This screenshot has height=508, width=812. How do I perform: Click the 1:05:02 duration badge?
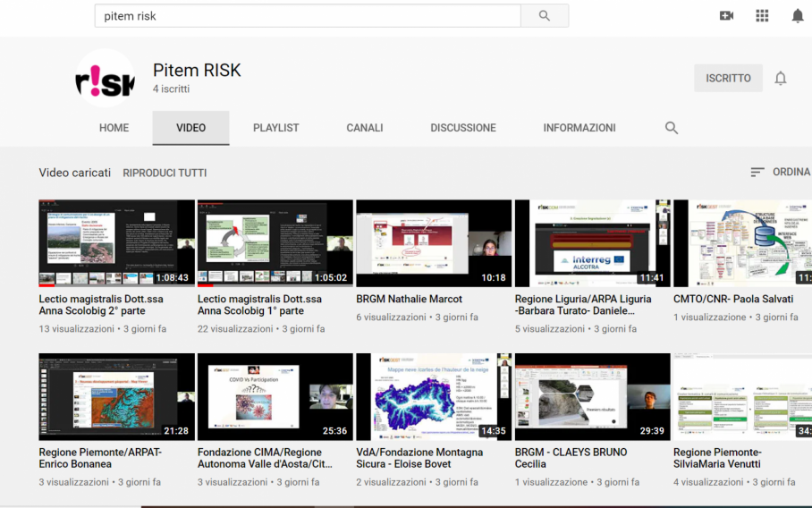tap(331, 278)
